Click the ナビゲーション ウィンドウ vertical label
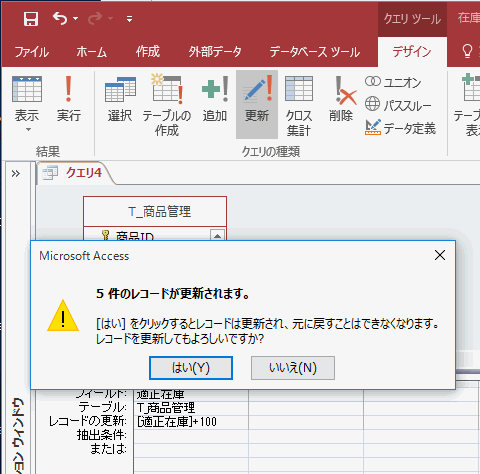Screen dimensions: 480x474 (18, 435)
